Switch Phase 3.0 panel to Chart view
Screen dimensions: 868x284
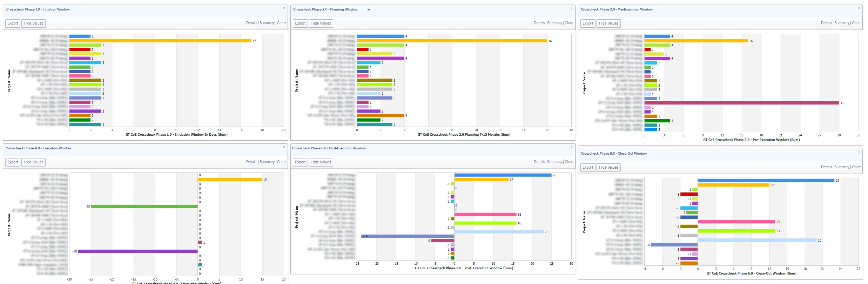(x=856, y=23)
